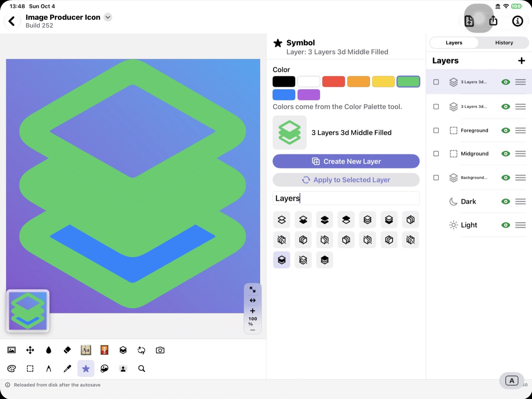Pick the blue color swatch

tap(284, 95)
